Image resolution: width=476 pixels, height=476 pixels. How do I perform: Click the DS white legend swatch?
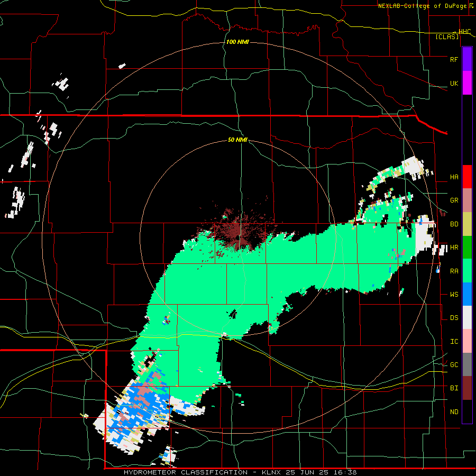[x=467, y=317]
